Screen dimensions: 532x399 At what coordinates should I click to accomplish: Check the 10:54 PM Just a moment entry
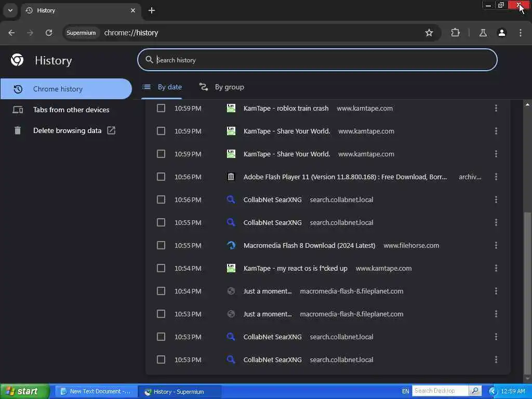coord(161,291)
